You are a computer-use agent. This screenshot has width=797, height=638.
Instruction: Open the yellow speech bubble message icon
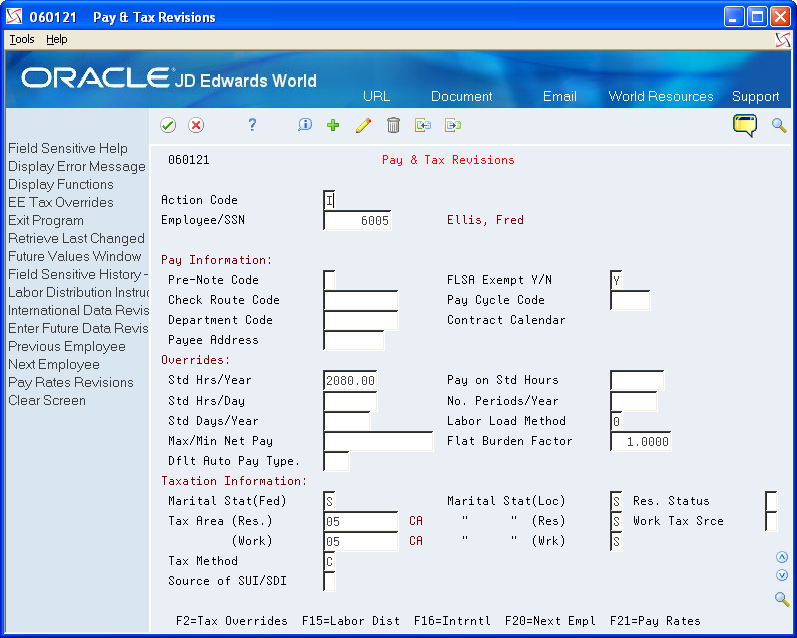(745, 126)
